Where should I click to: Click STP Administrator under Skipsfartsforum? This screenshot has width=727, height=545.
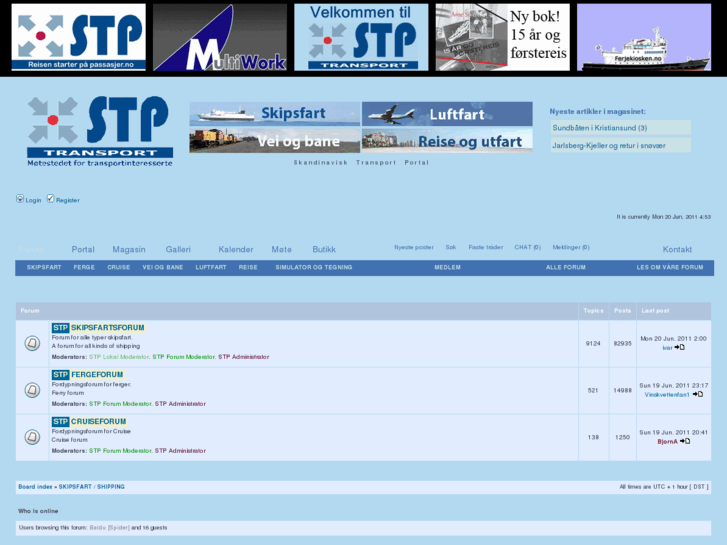[x=243, y=357]
